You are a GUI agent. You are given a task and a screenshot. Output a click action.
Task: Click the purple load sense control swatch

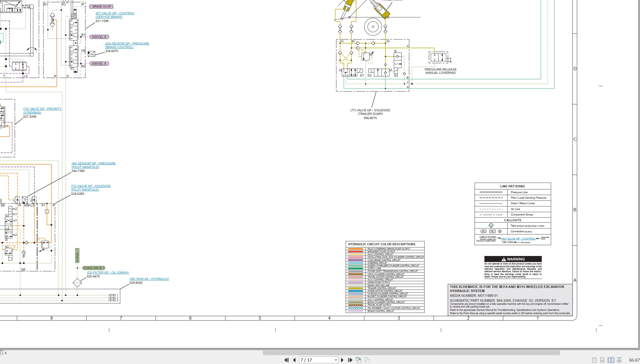pos(356,260)
